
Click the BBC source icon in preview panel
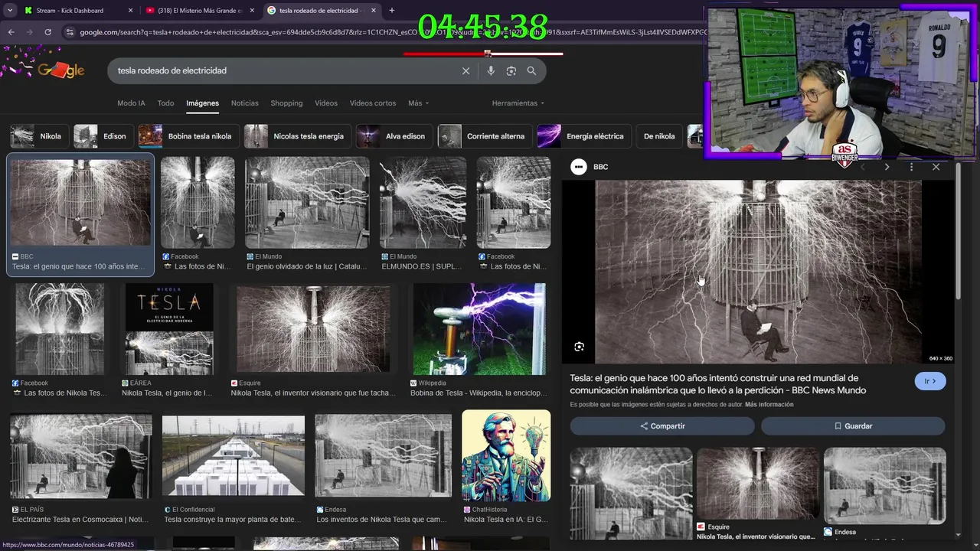tap(579, 167)
